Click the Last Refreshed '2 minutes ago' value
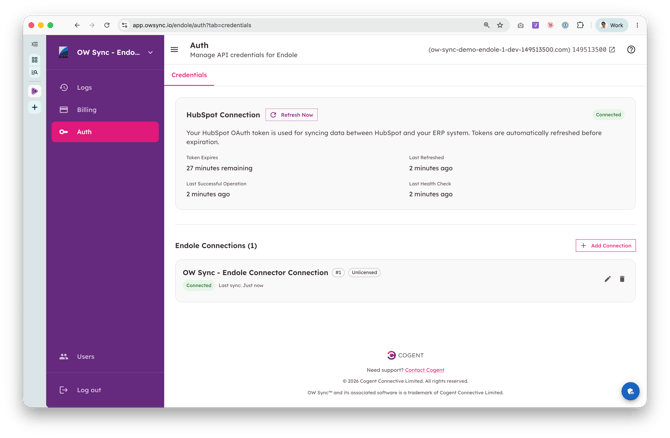Image resolution: width=670 pixels, height=438 pixels. tap(431, 168)
